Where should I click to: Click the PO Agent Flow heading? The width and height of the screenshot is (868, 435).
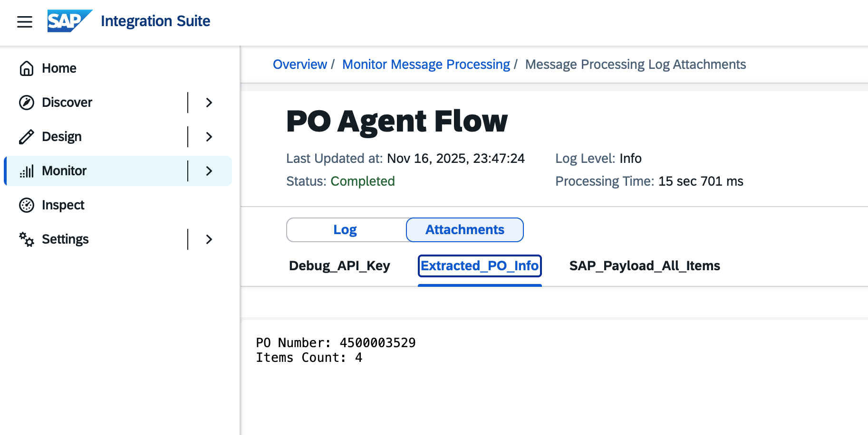397,121
